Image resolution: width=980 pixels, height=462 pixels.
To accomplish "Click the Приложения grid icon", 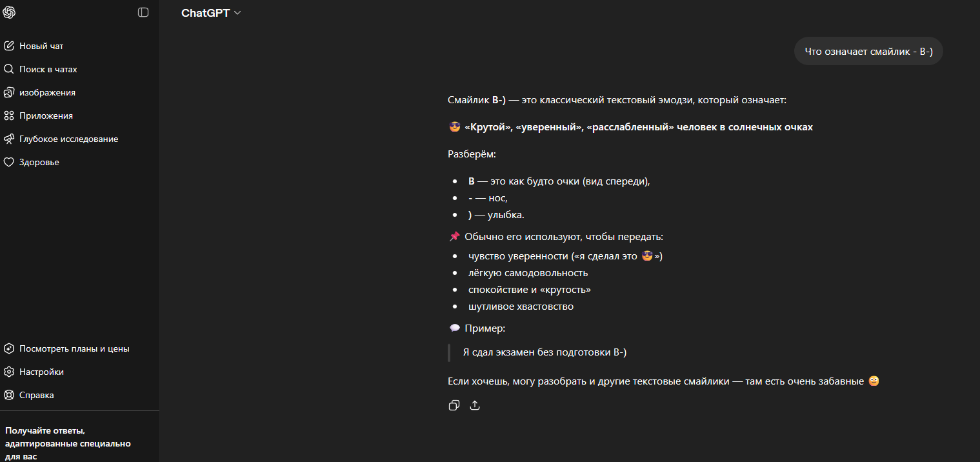I will (x=9, y=115).
